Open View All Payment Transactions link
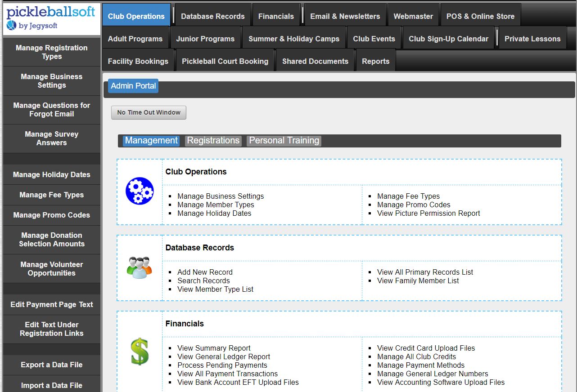Image resolution: width=577 pixels, height=392 pixels. 227,374
